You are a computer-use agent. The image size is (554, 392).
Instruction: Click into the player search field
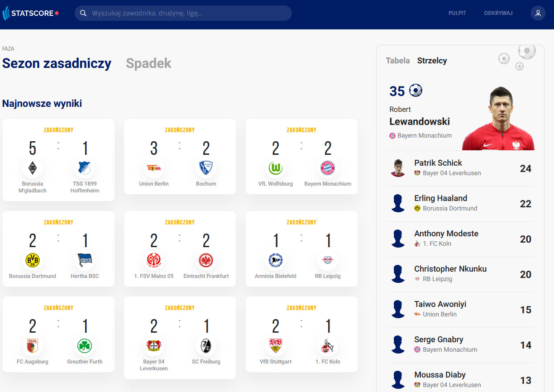[183, 13]
